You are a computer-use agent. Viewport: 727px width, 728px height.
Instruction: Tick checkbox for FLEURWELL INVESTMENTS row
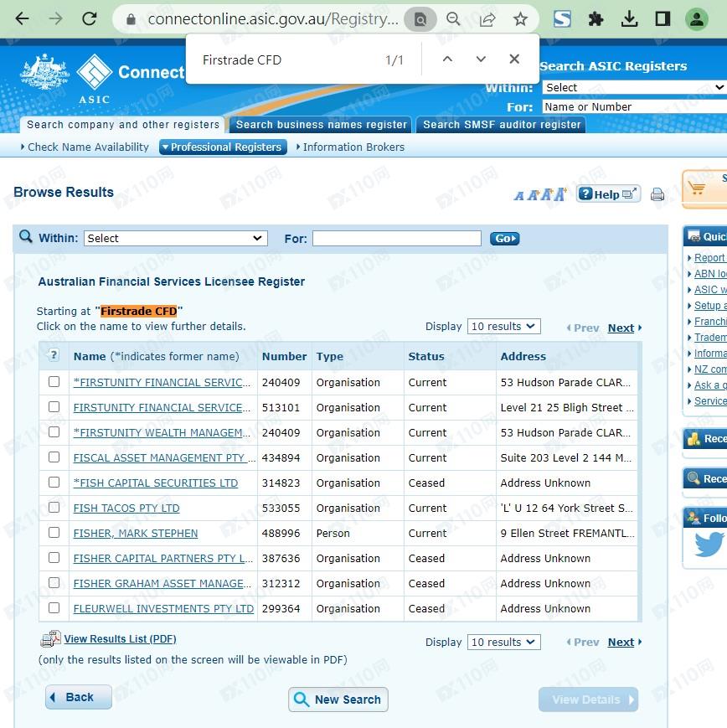[54, 607]
